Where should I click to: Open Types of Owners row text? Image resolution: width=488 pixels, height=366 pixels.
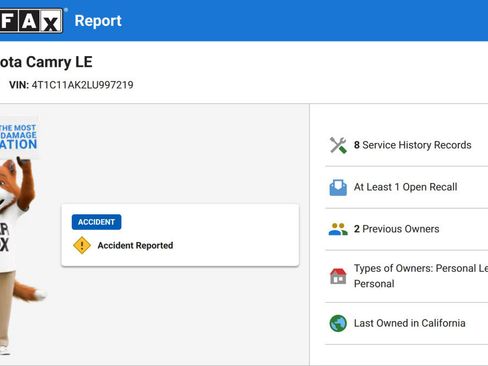[x=421, y=276]
